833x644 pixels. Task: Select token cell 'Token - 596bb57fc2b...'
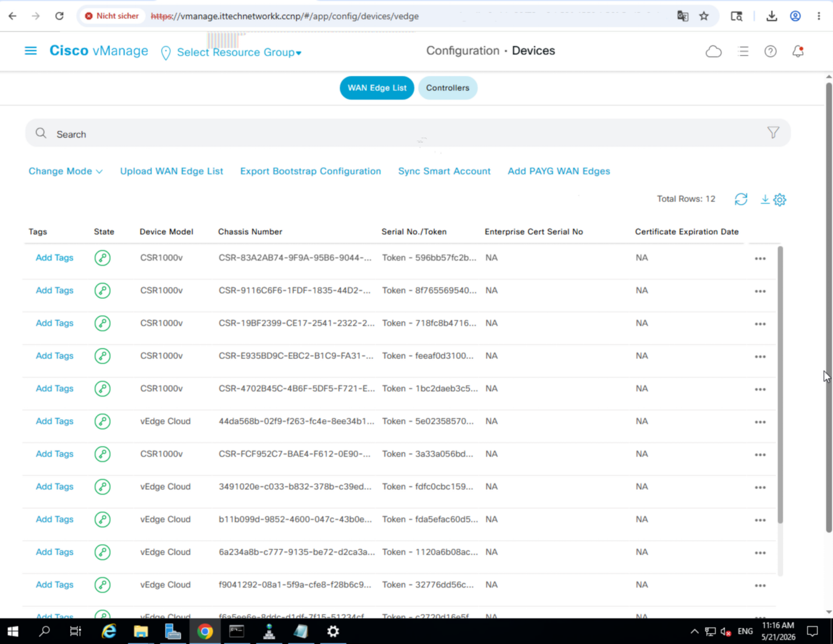(x=429, y=258)
